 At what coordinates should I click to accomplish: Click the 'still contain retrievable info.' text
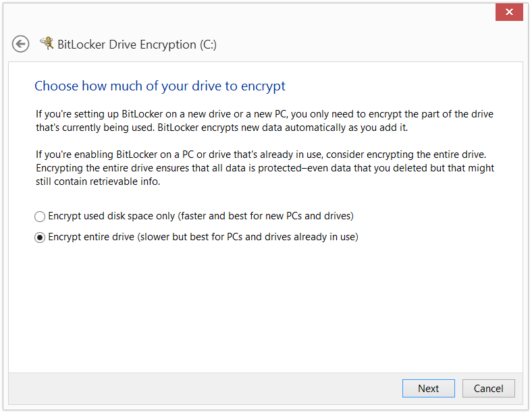(98, 182)
